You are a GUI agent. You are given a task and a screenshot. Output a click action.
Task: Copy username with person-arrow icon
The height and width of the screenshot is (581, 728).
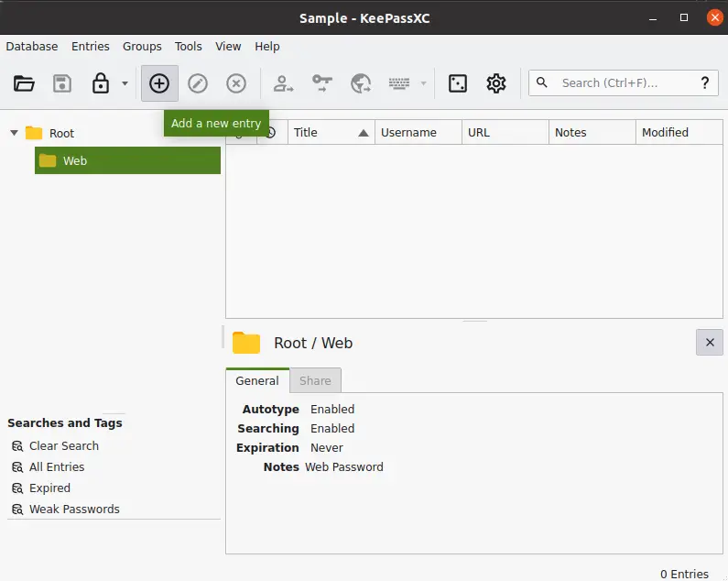point(283,83)
